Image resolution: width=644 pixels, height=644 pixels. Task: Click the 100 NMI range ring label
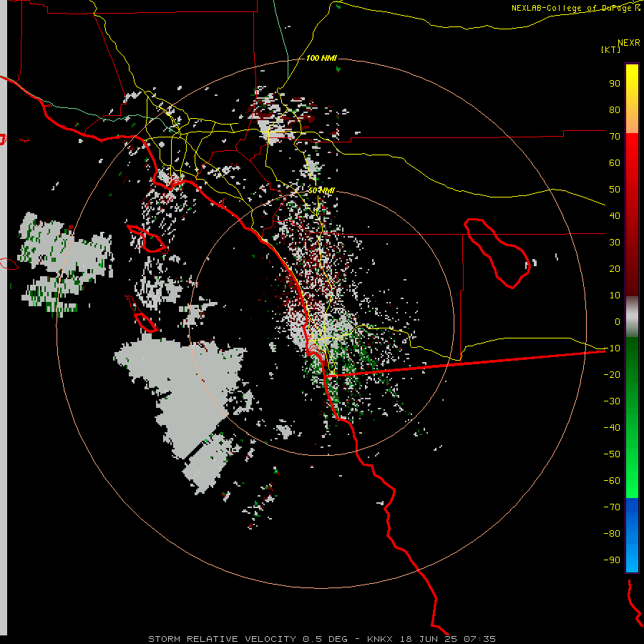click(x=321, y=58)
